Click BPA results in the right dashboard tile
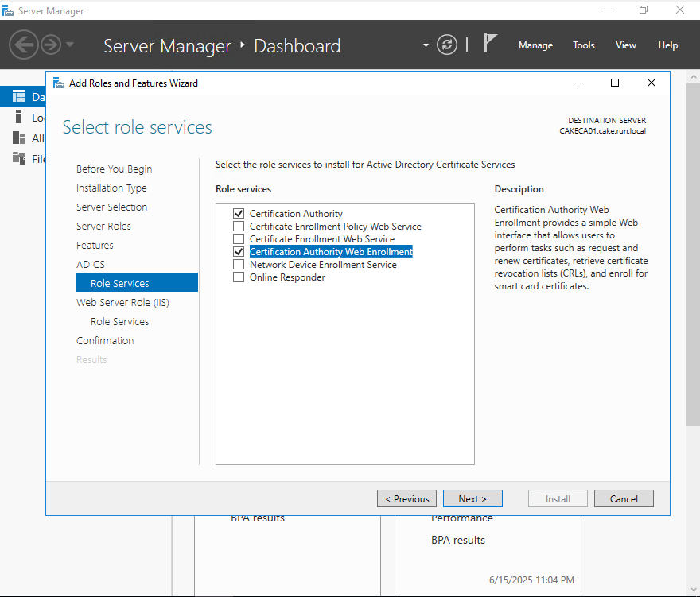 click(x=458, y=540)
